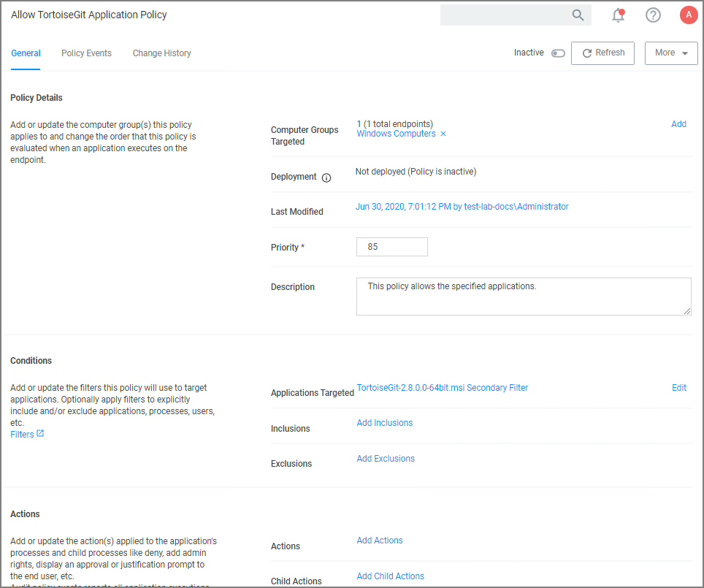Click the 'Policy Details' section heading
The height and width of the screenshot is (588, 704).
click(37, 97)
